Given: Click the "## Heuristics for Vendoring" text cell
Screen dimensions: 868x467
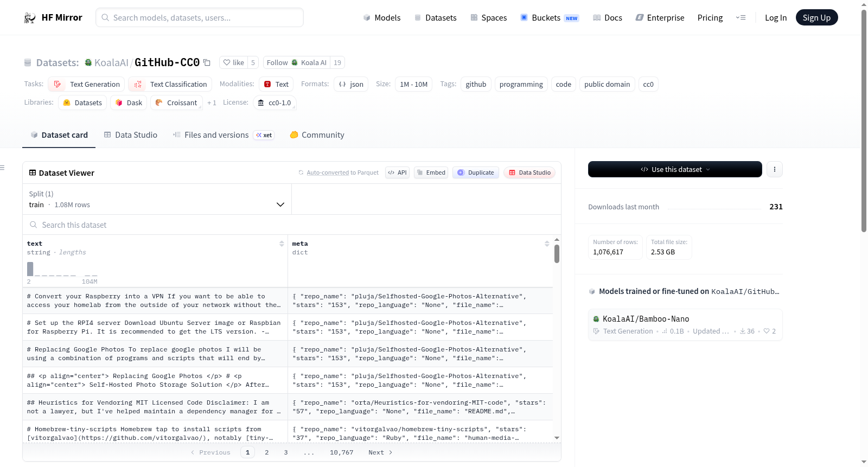Looking at the screenshot, I should click(155, 407).
